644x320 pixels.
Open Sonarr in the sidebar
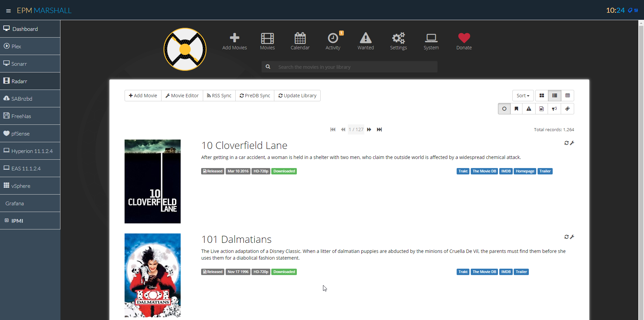click(x=30, y=64)
